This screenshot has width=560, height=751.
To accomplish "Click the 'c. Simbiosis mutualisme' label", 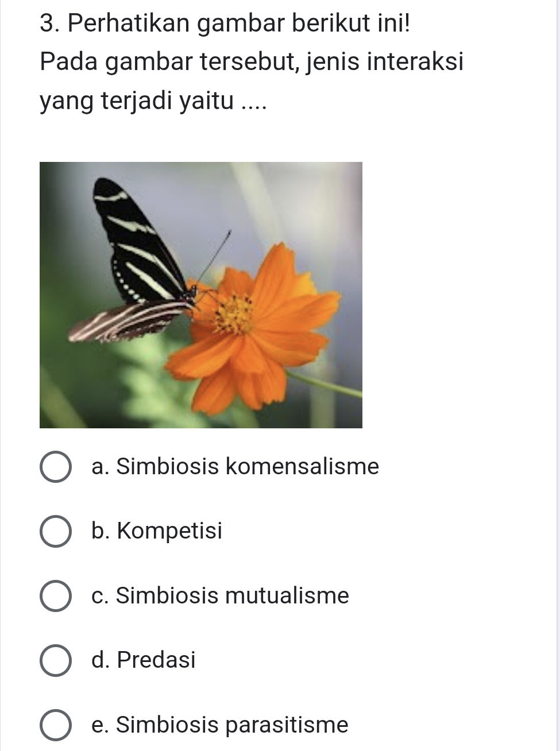I will pos(220,595).
